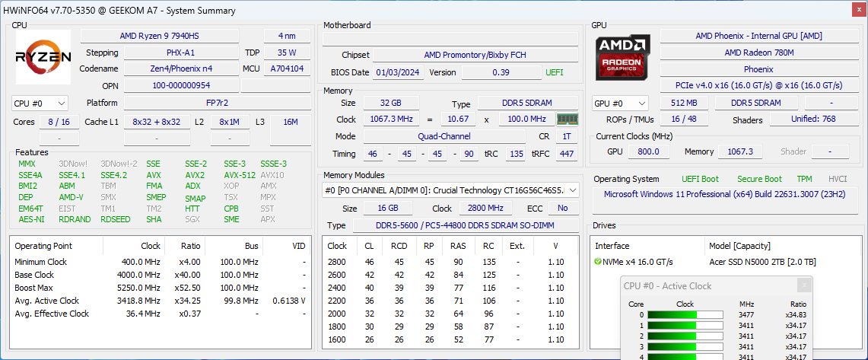Click the Unified: 768 shaders value
The height and width of the screenshot is (360, 868).
813,119
